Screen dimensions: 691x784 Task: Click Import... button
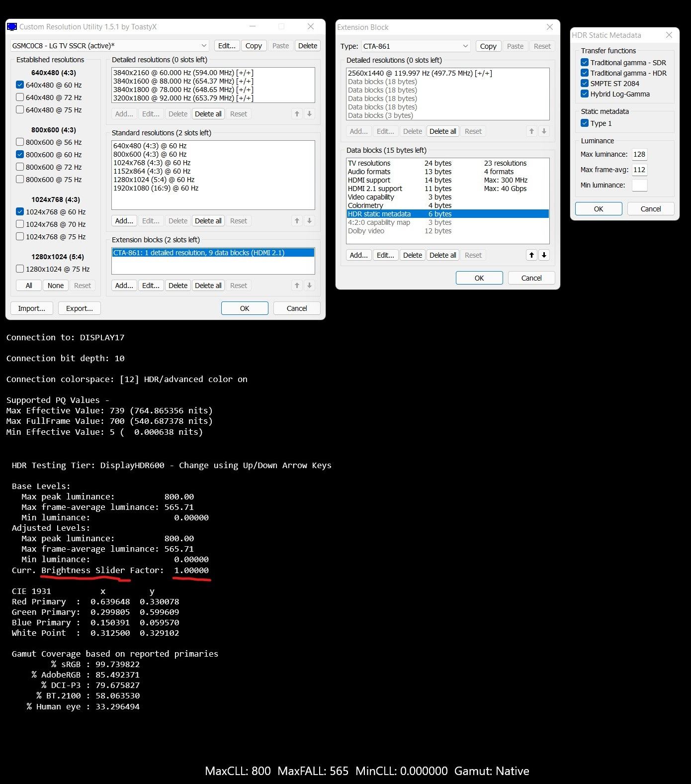coord(32,308)
